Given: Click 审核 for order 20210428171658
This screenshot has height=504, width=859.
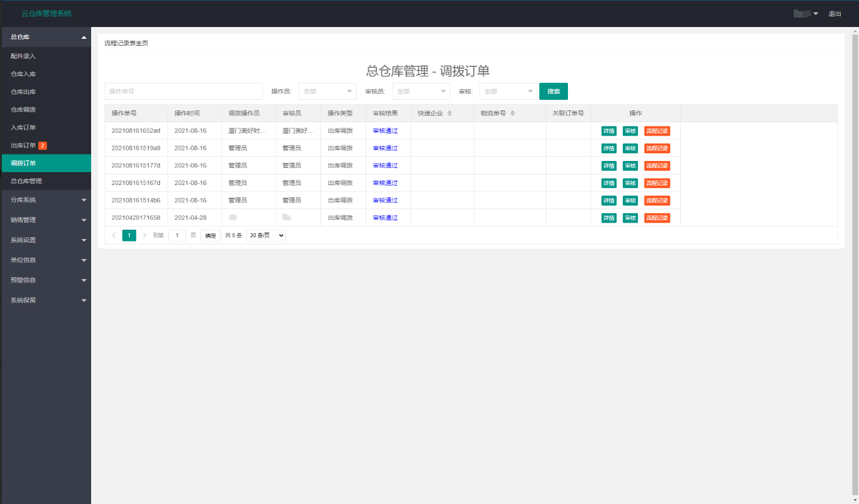Looking at the screenshot, I should click(630, 218).
